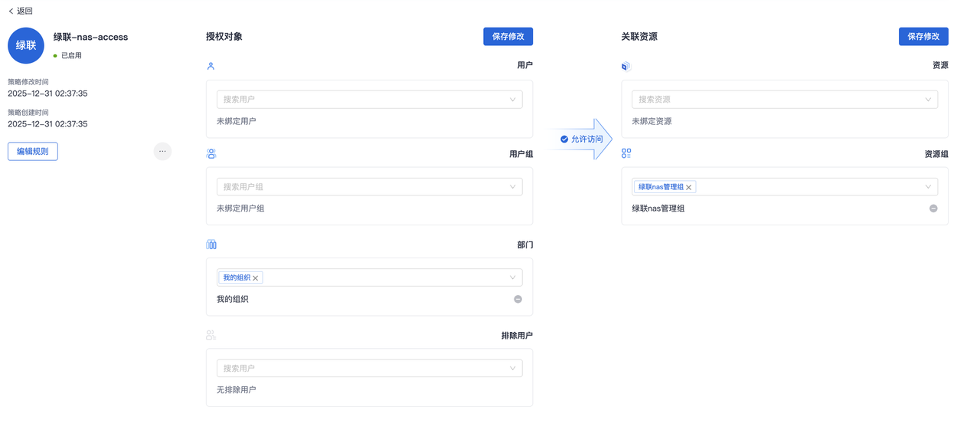Expand the 搜索用户 dropdown under 用户

point(513,100)
